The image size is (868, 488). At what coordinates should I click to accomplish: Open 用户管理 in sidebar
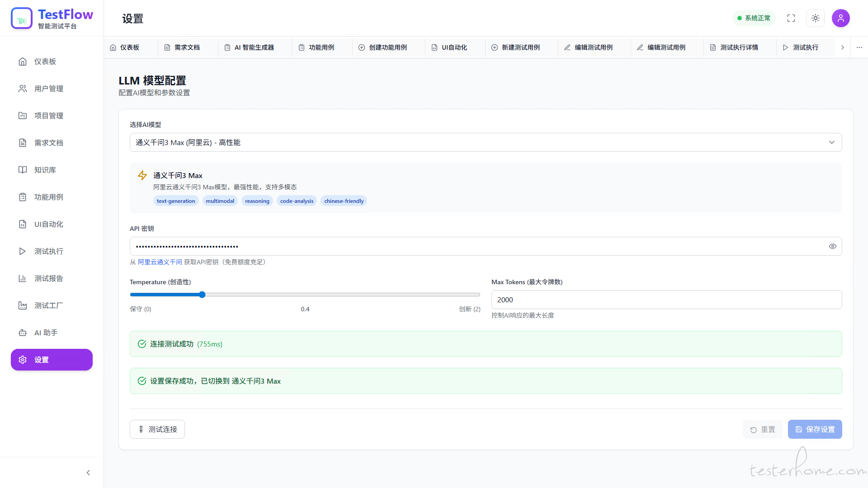(49, 89)
